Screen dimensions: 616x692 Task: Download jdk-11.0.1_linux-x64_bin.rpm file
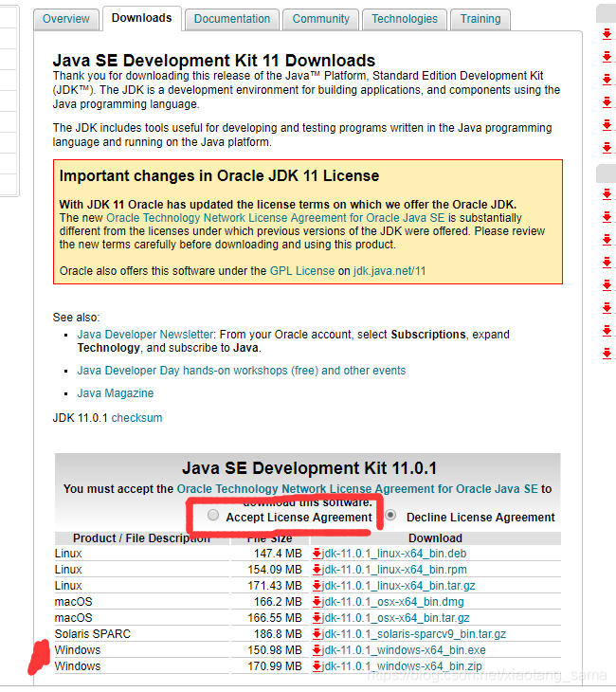pyautogui.click(x=394, y=570)
